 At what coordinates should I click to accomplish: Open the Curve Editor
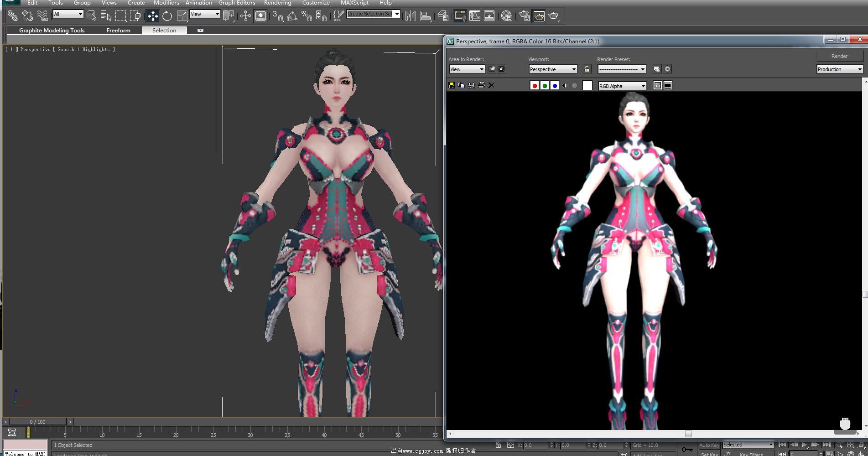point(475,16)
